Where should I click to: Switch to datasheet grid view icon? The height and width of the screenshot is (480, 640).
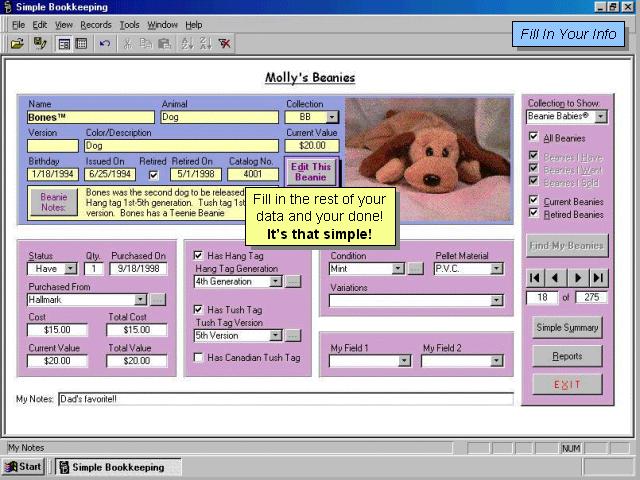point(81,43)
